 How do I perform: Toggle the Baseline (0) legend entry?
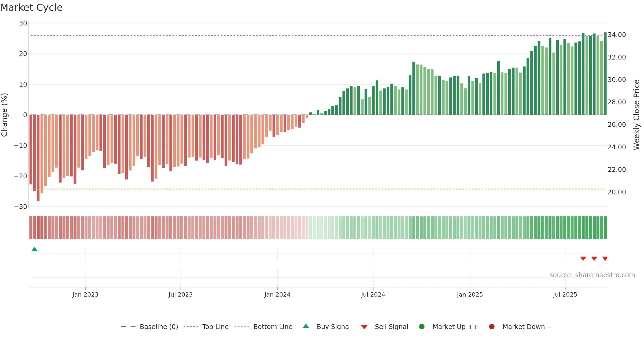click(x=149, y=327)
